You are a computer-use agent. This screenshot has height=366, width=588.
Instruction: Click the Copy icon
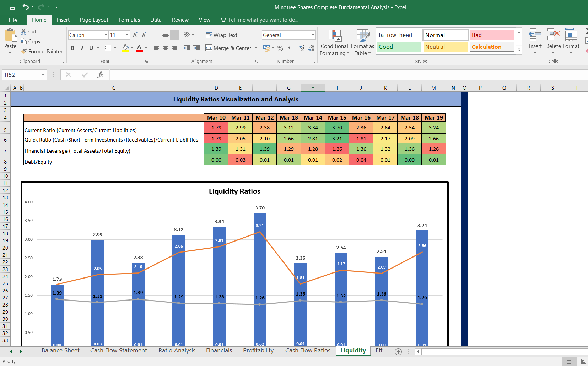click(x=24, y=41)
